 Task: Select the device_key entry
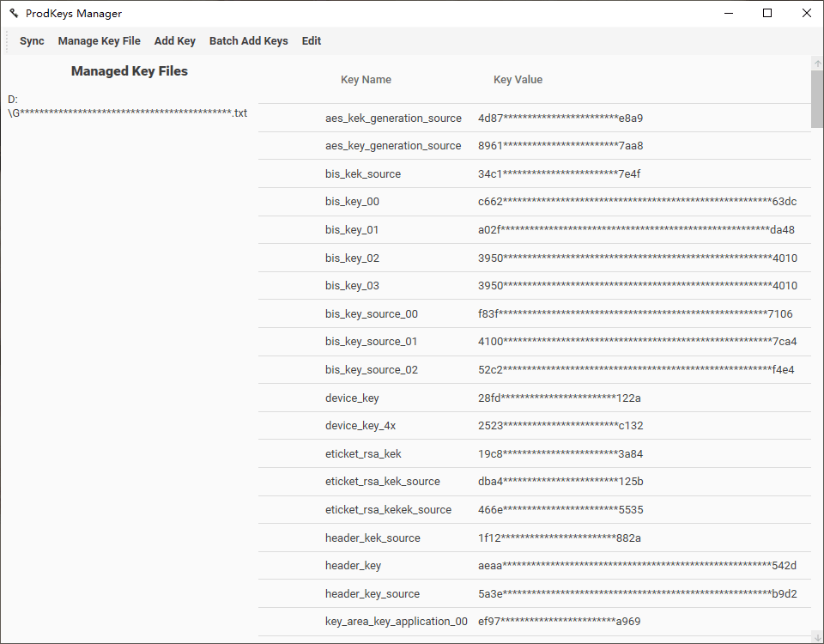coord(352,398)
